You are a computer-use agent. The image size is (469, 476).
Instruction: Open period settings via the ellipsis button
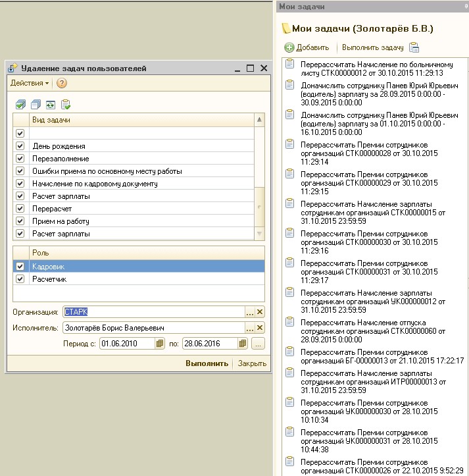coord(258,344)
